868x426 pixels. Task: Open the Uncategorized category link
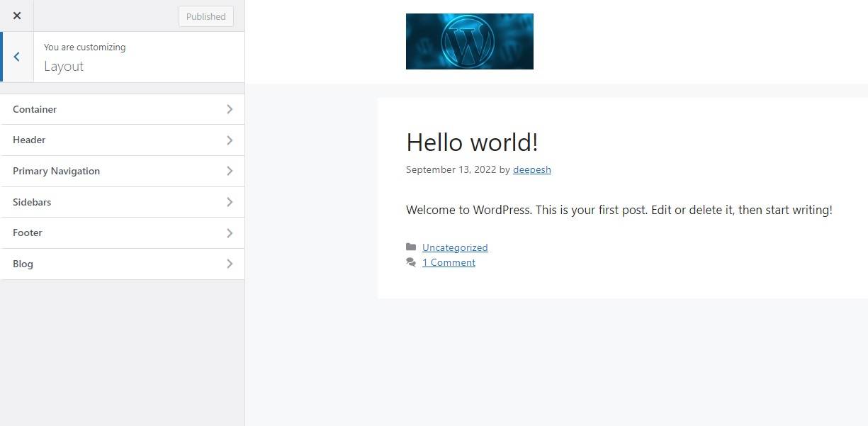click(455, 247)
